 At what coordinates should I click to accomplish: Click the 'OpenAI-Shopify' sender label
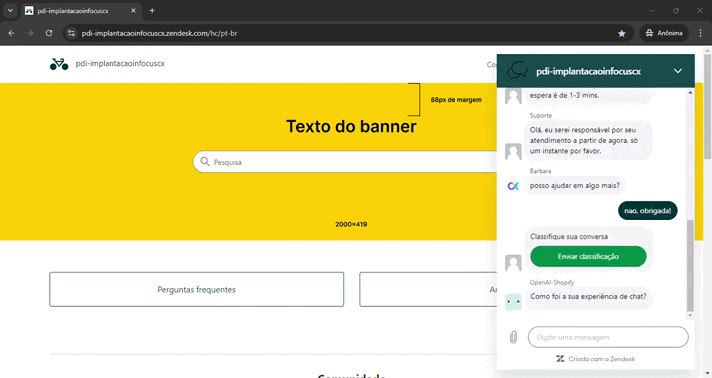click(552, 282)
